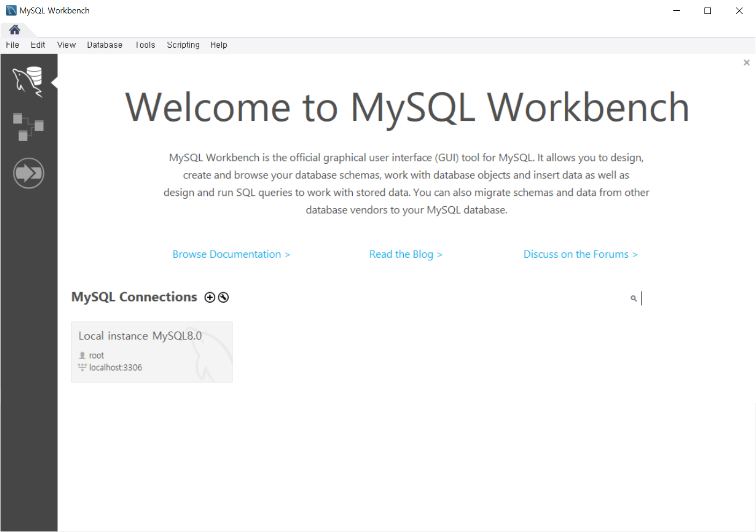Add a new MySQL connection with plus icon

210,297
